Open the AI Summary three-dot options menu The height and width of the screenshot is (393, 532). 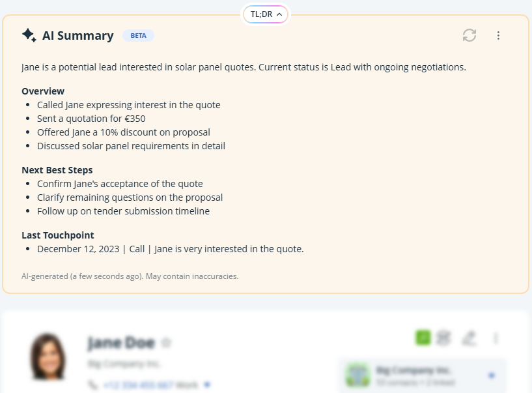498,35
